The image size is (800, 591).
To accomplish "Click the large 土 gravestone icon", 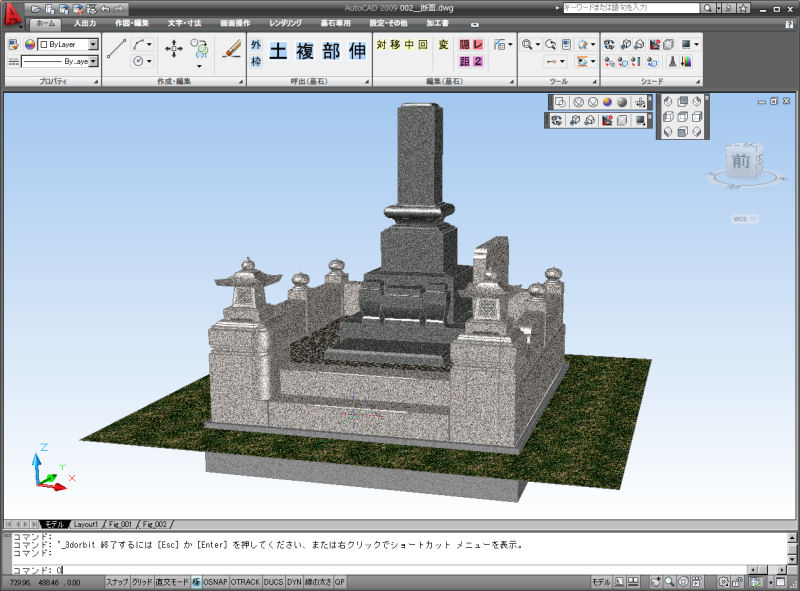I will pyautogui.click(x=278, y=51).
